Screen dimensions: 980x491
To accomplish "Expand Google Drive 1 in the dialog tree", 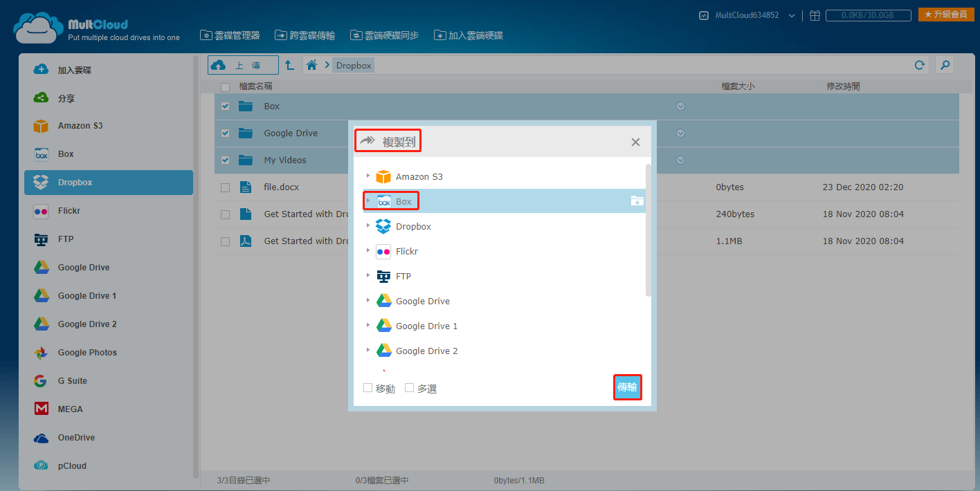I will tap(368, 325).
